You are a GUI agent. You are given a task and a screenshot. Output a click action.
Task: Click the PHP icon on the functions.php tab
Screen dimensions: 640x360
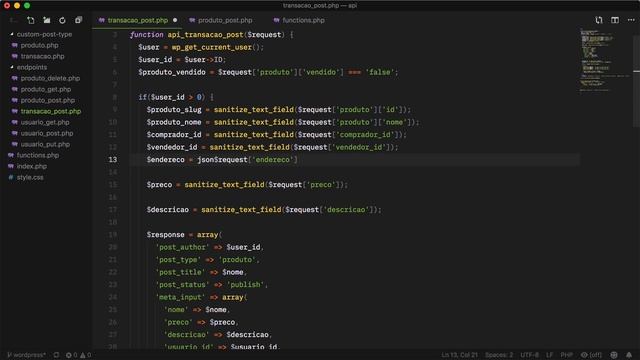pos(276,20)
